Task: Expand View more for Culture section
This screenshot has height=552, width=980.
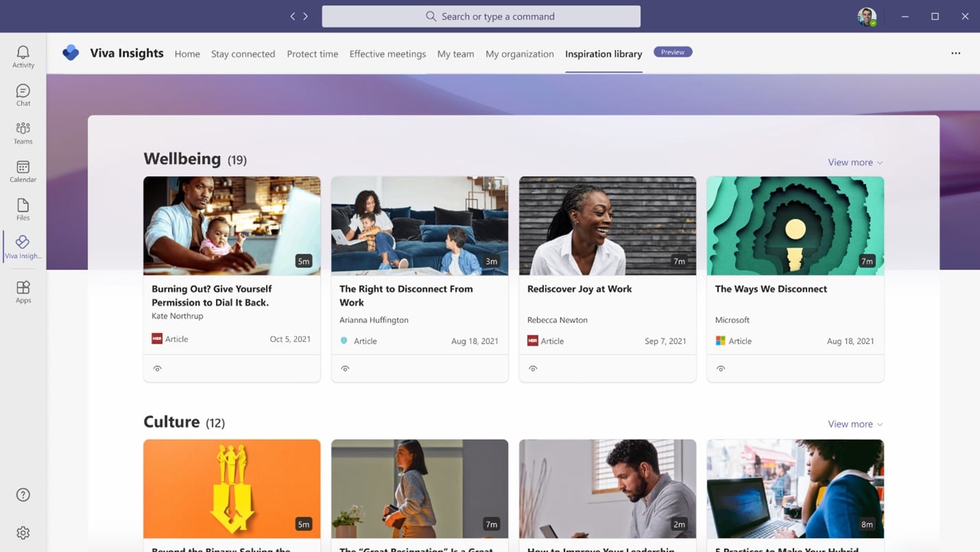Action: [x=855, y=424]
